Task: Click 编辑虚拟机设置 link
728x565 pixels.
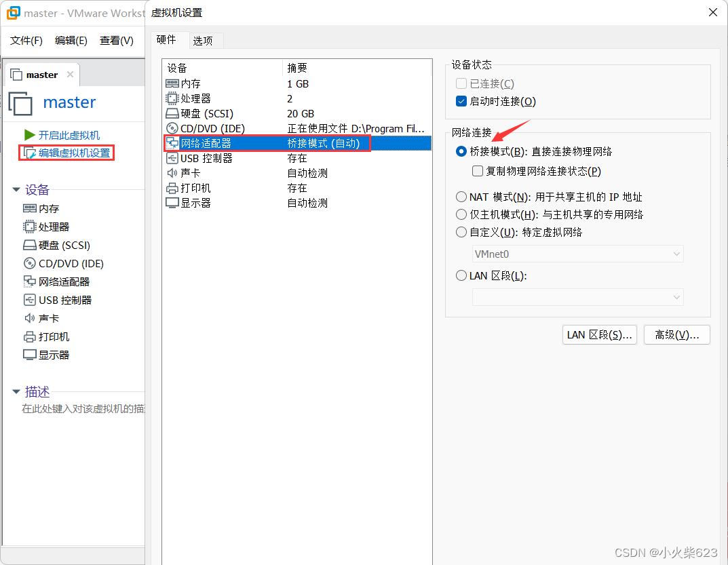Action: pyautogui.click(x=74, y=153)
